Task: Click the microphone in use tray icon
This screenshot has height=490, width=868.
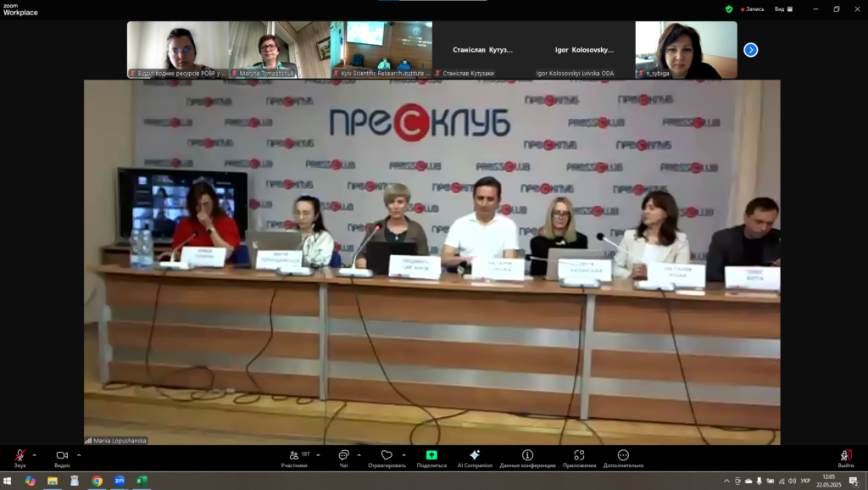Action: (759, 482)
